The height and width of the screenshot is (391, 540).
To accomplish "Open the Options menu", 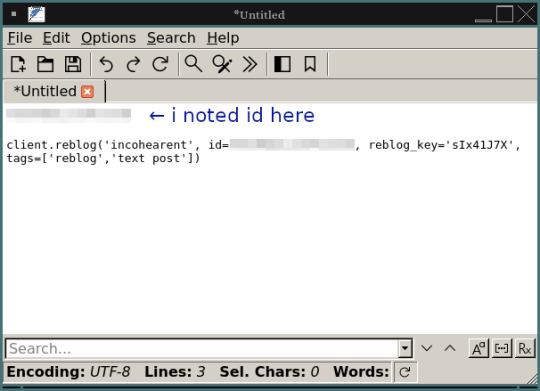I will pyautogui.click(x=108, y=38).
